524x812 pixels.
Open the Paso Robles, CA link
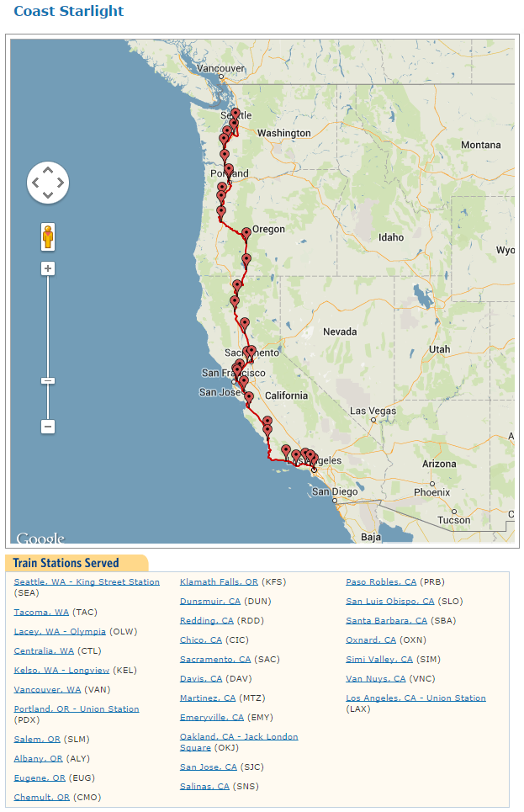pyautogui.click(x=381, y=582)
